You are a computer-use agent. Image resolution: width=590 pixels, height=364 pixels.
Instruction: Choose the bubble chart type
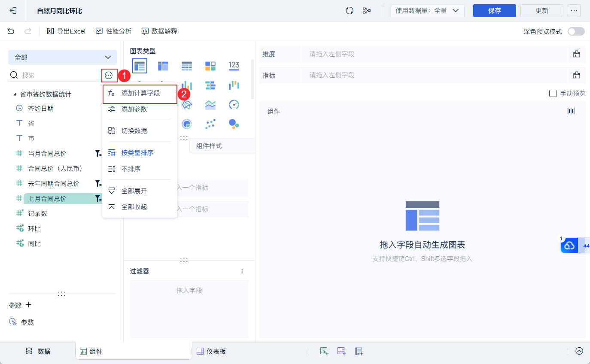(x=234, y=124)
